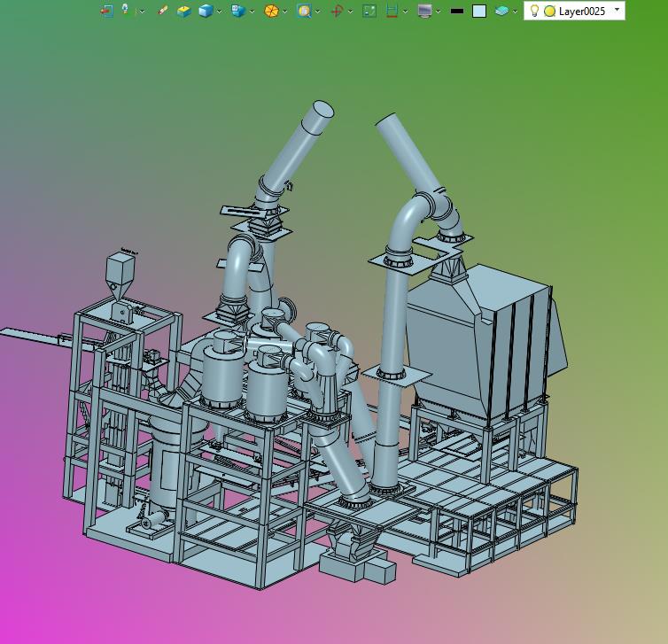Screen dimensions: 668x644
Task: Open the Layer0025 layer dropdown
Action: click(x=617, y=10)
